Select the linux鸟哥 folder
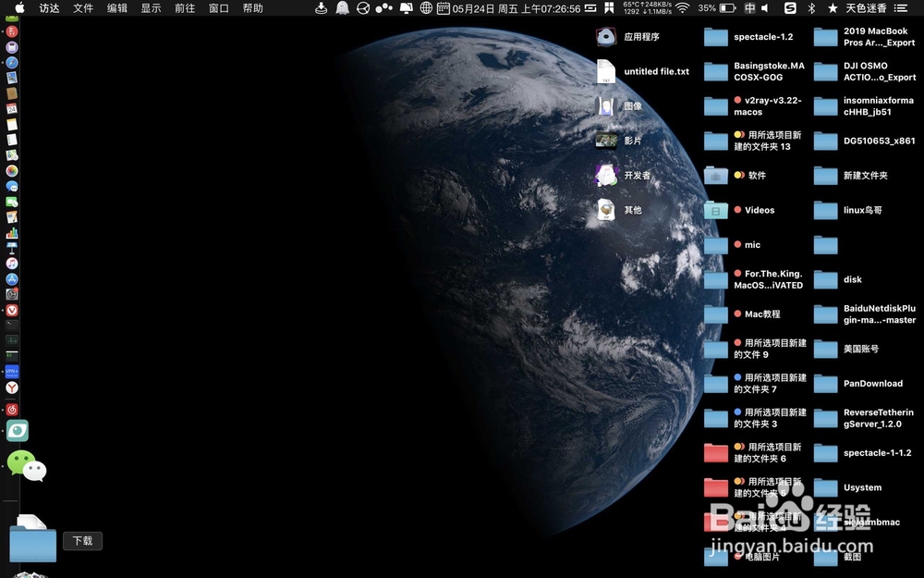The height and width of the screenshot is (578, 924). pos(848,210)
